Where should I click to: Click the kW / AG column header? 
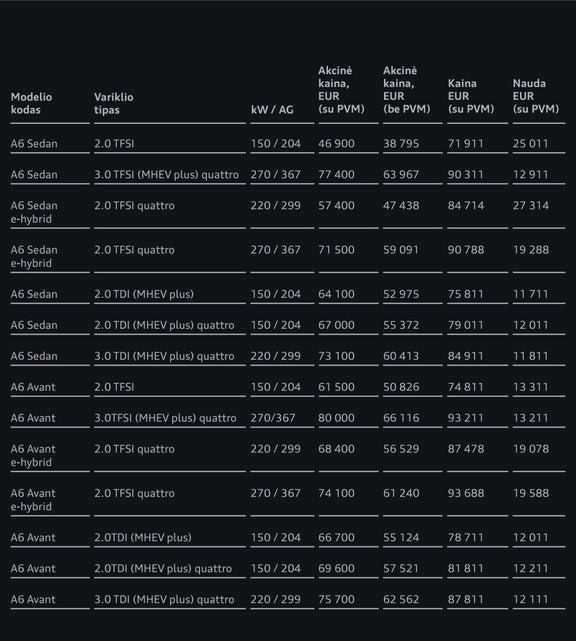tap(272, 110)
